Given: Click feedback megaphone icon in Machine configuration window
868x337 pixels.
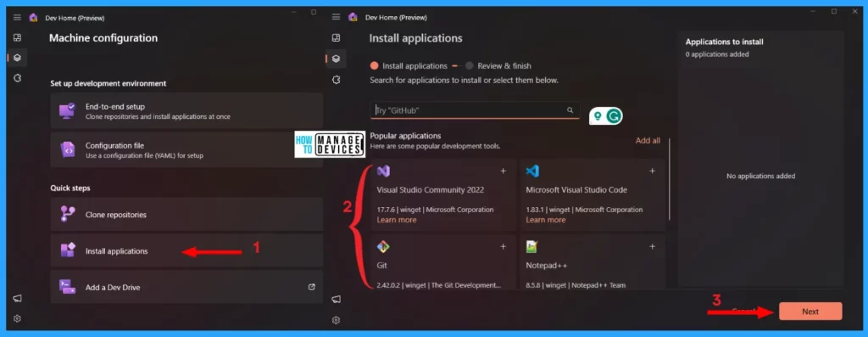Looking at the screenshot, I should [17, 298].
